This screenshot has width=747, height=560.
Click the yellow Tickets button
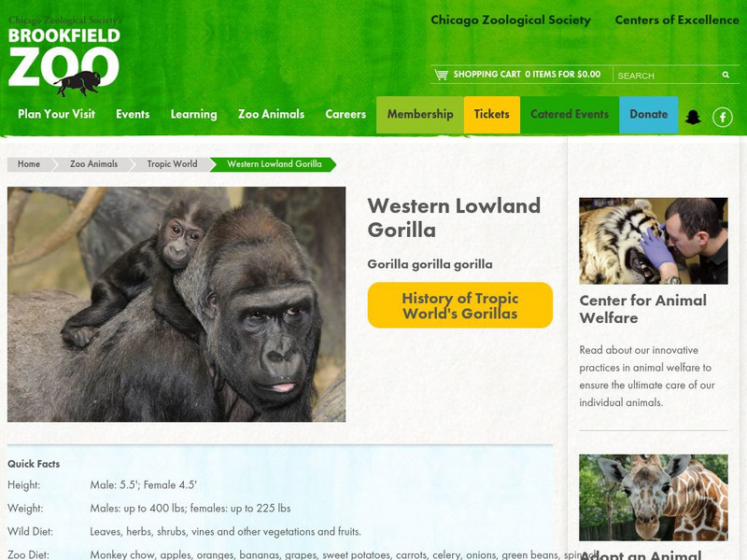click(x=492, y=115)
